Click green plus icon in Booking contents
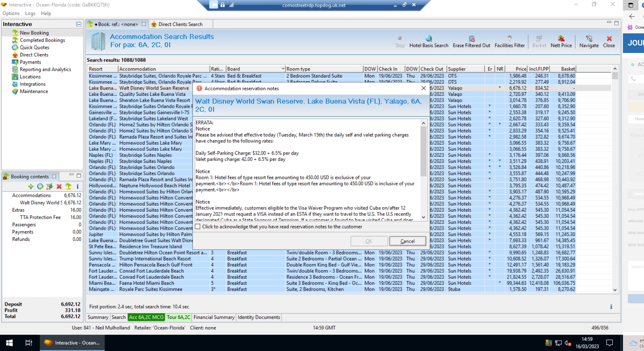644x351 pixels. (31, 186)
